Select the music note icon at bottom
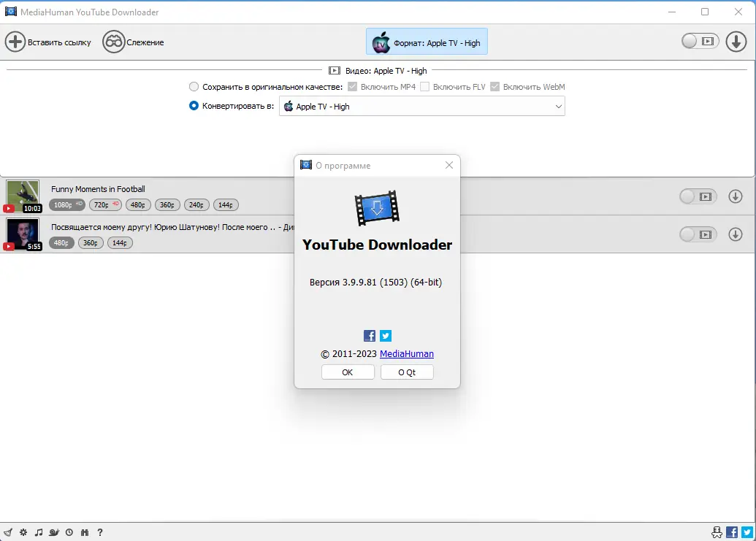This screenshot has height=541, width=756. [39, 532]
